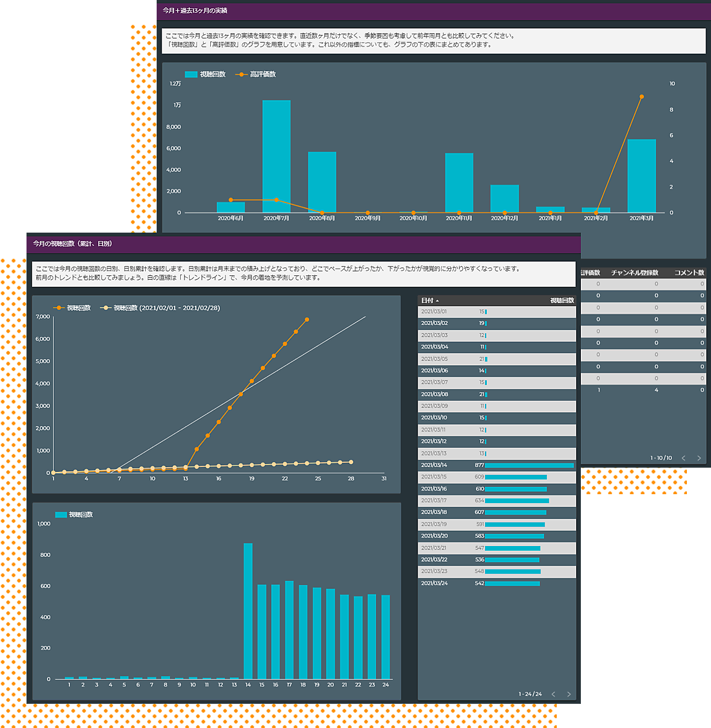Click the day 14 bar in daily chart

point(248,611)
